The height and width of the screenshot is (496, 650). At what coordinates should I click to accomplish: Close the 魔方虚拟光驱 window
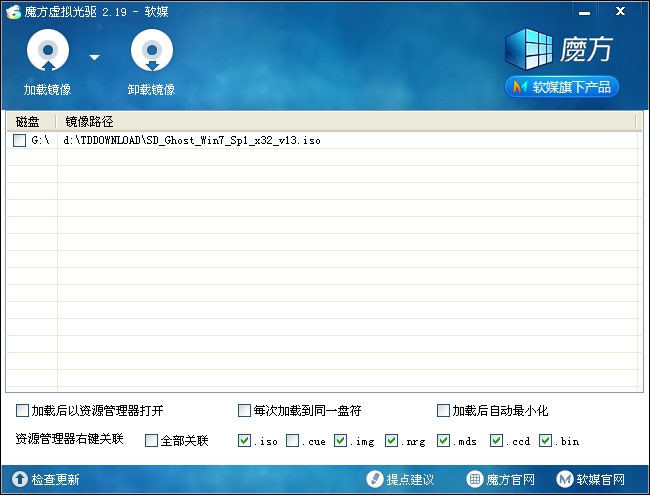[x=620, y=11]
